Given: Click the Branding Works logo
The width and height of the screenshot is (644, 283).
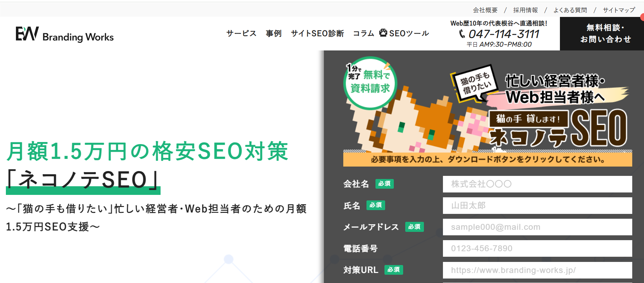Looking at the screenshot, I should [65, 34].
